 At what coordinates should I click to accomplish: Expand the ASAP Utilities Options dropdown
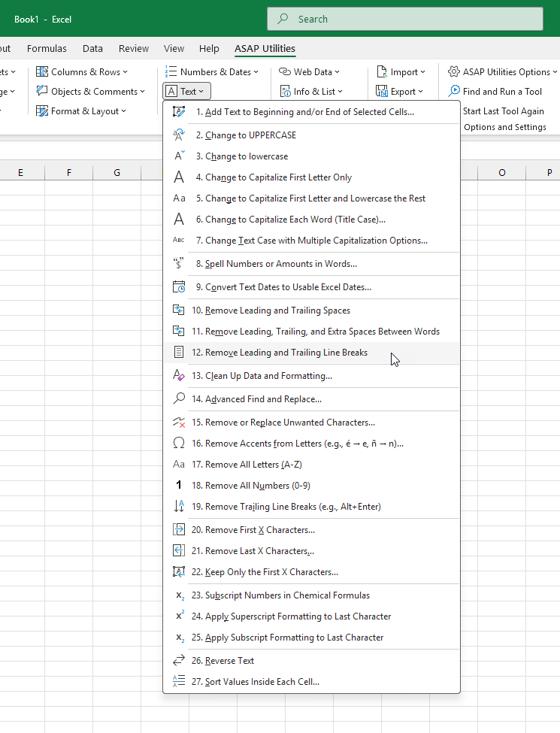503,72
